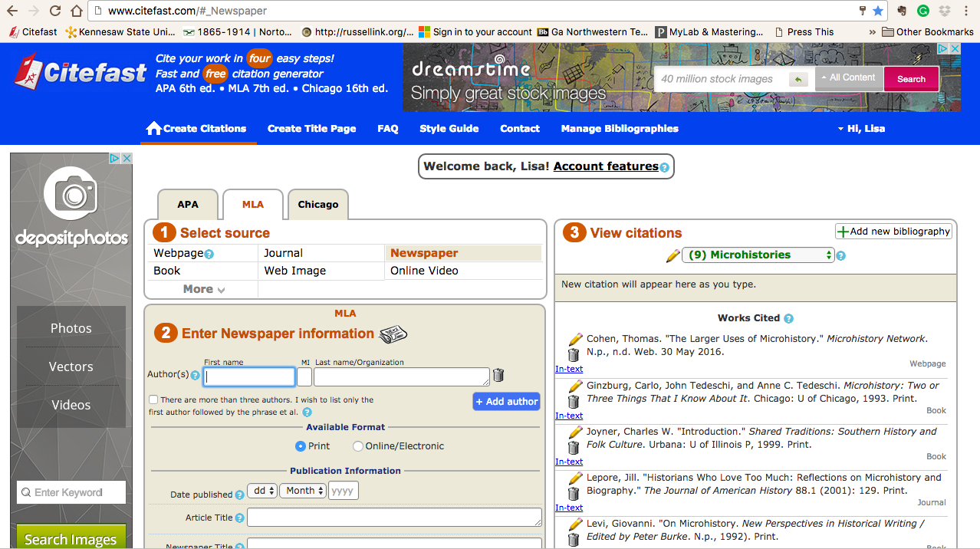Delete the author row with trash icon
Viewport: 980px width, 549px height.
[x=498, y=375]
